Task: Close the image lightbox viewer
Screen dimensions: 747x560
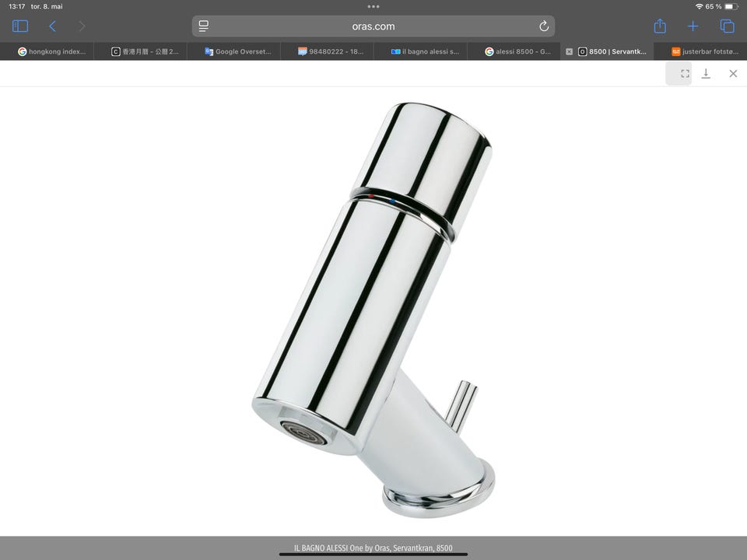Action: [733, 73]
